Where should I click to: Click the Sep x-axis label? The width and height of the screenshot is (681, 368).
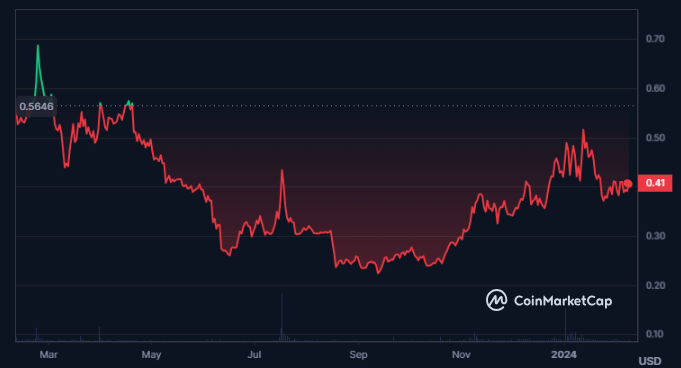pos(358,355)
